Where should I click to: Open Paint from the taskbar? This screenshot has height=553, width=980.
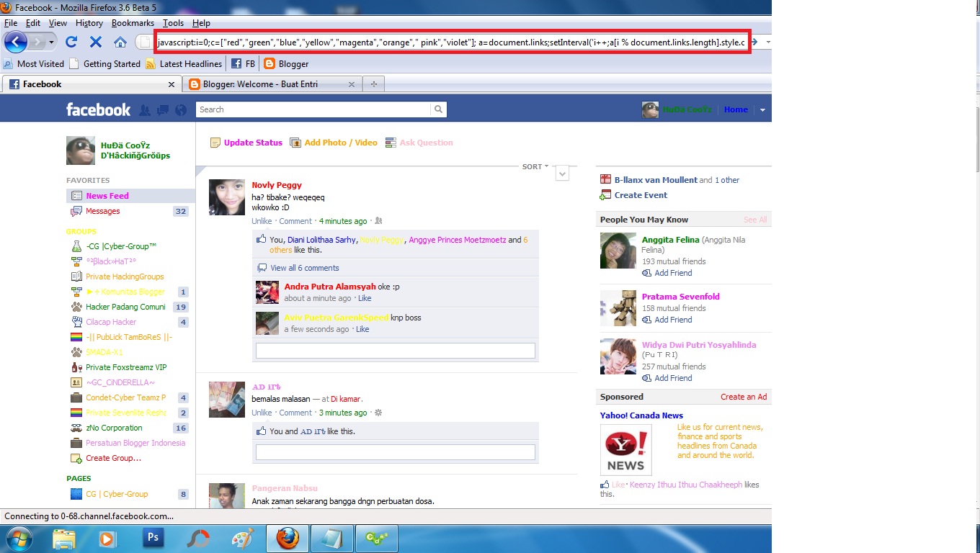pyautogui.click(x=242, y=538)
